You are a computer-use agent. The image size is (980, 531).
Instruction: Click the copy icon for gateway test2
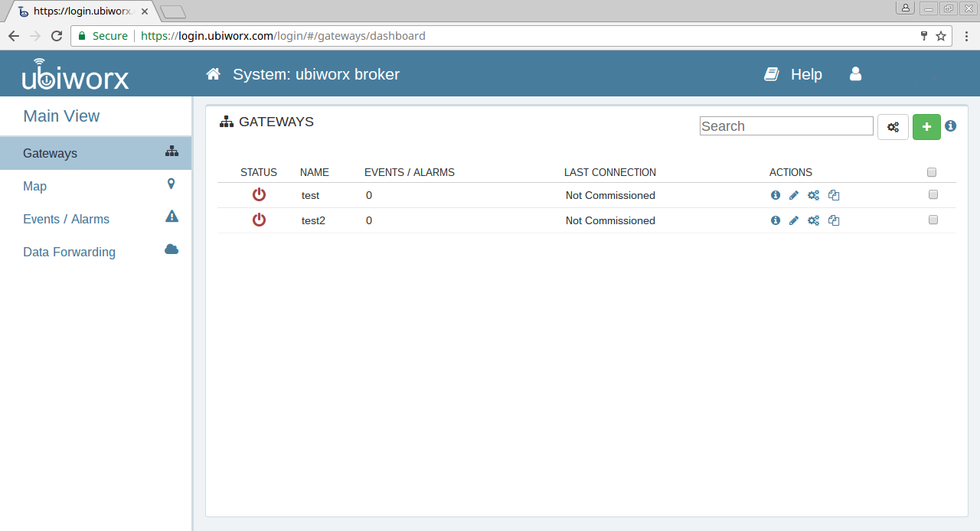tap(834, 221)
